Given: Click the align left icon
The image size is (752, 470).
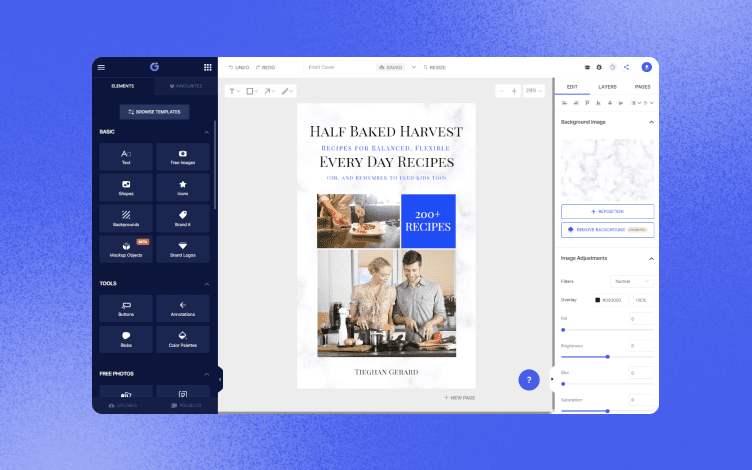Looking at the screenshot, I should pyautogui.click(x=564, y=103).
